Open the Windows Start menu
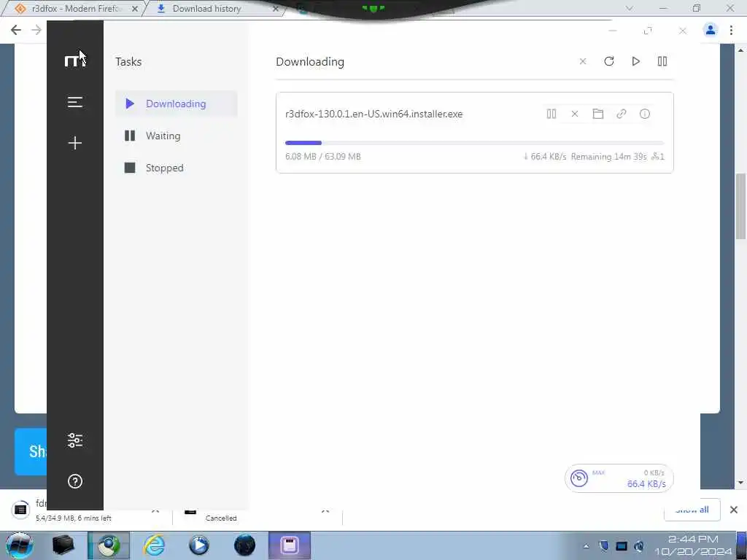This screenshot has height=560, width=747. tap(19, 545)
